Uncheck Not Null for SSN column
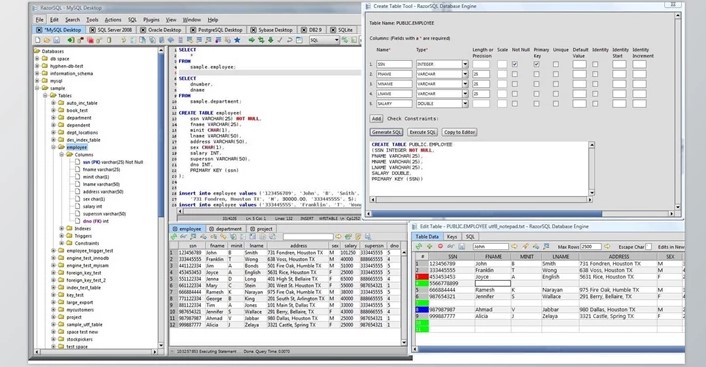 pyautogui.click(x=515, y=64)
